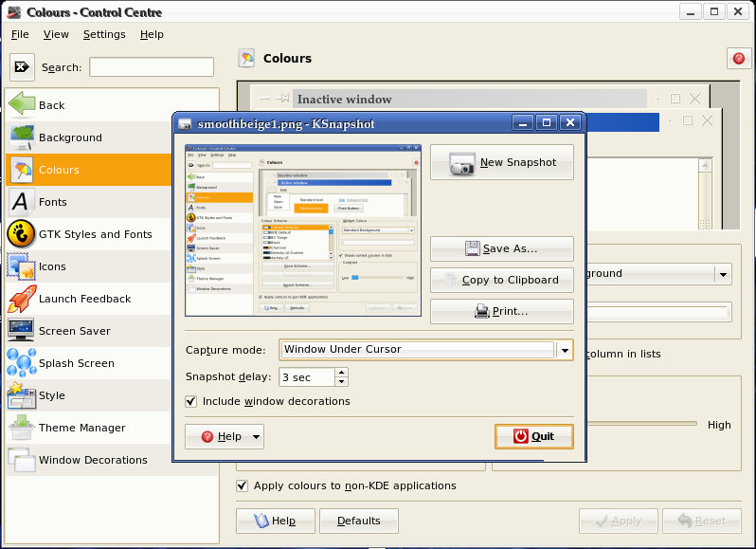Click the Snapshot delay value field
This screenshot has width=756, height=549.
[x=307, y=377]
